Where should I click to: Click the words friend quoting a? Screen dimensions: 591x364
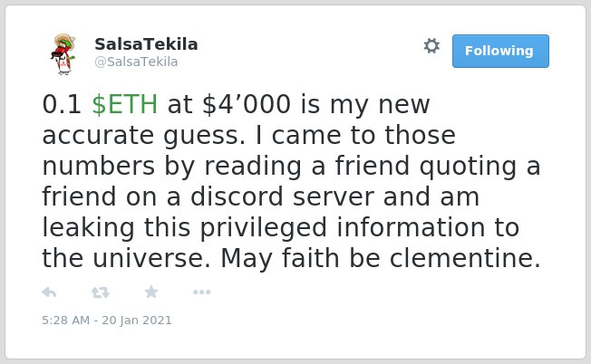point(438,167)
